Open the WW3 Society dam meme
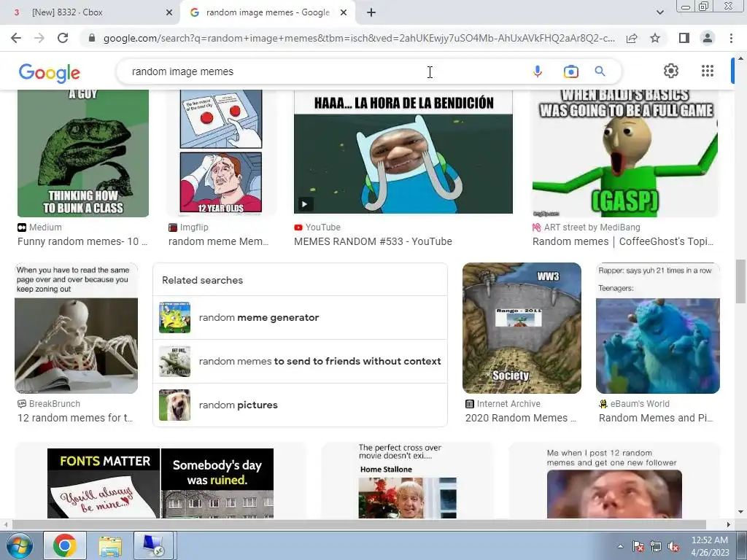Screen dimensions: 747x560 (x=522, y=328)
